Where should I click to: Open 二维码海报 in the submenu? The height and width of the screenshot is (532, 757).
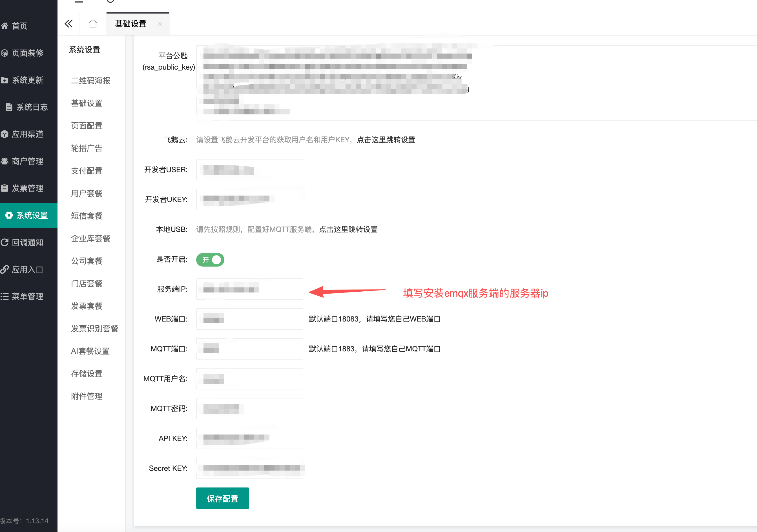click(91, 80)
